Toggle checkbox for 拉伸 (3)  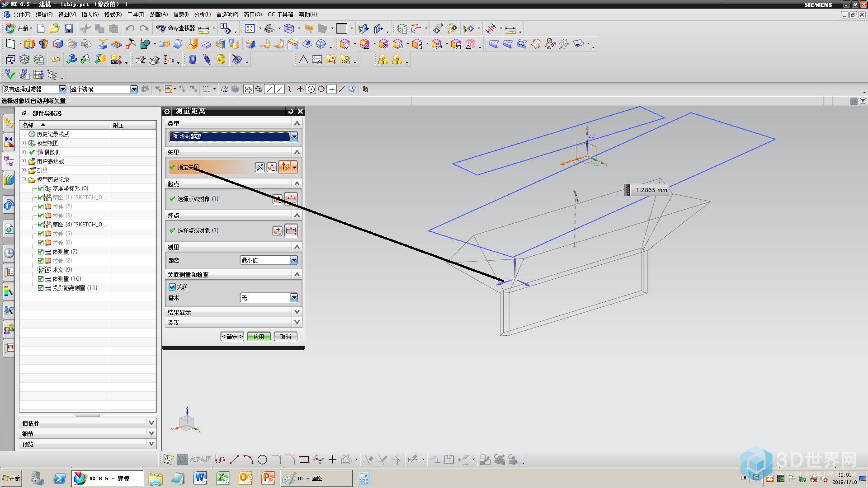[x=41, y=216]
